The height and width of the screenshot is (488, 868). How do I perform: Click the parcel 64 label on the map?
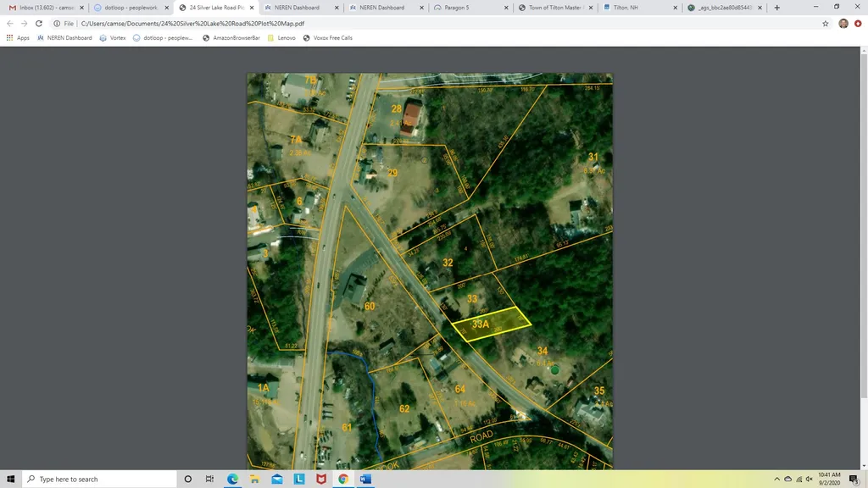click(x=459, y=390)
